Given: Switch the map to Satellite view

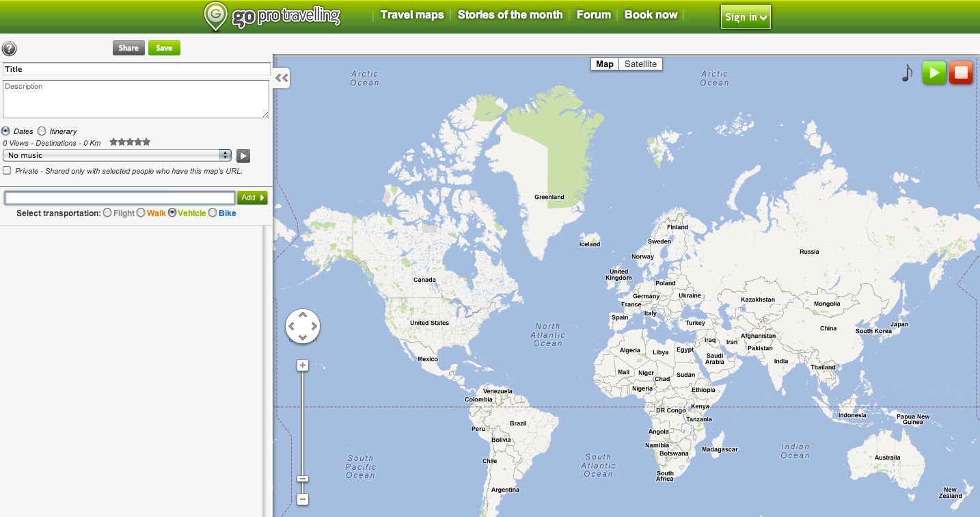Looking at the screenshot, I should coord(640,64).
